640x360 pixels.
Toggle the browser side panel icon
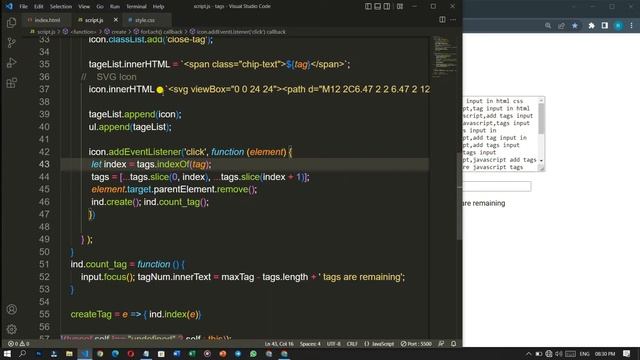pos(605,26)
